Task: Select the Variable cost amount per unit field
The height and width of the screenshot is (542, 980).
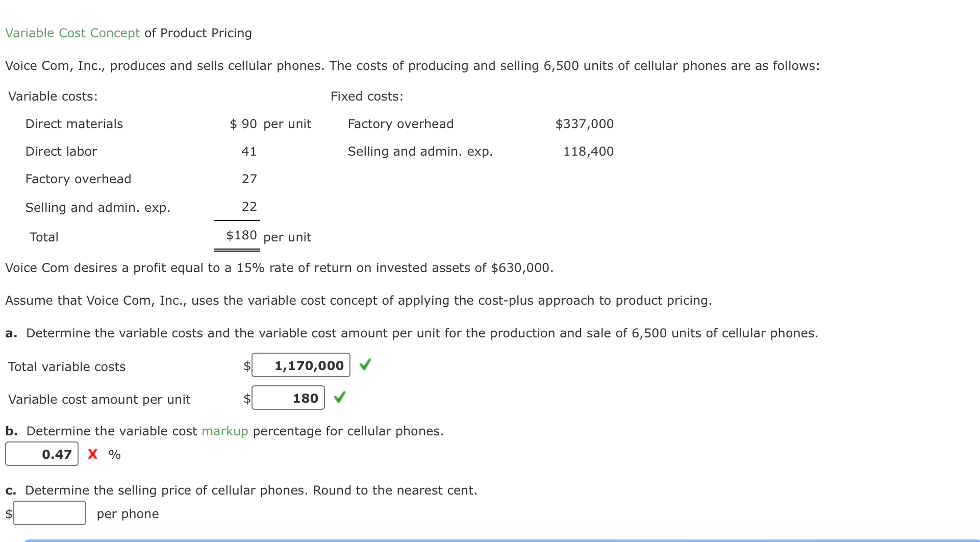Action: pos(288,398)
